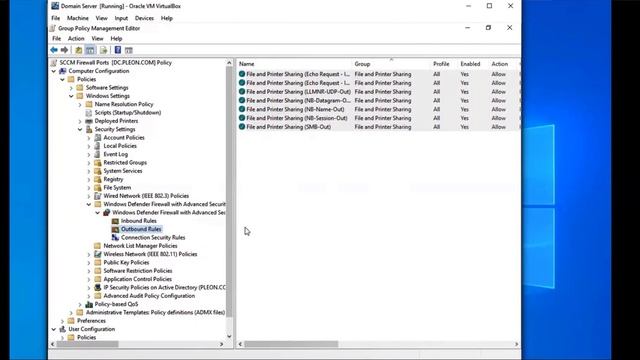Click the blue Help toolbar icon
Screen dimensions: 640x360
(x=118, y=50)
